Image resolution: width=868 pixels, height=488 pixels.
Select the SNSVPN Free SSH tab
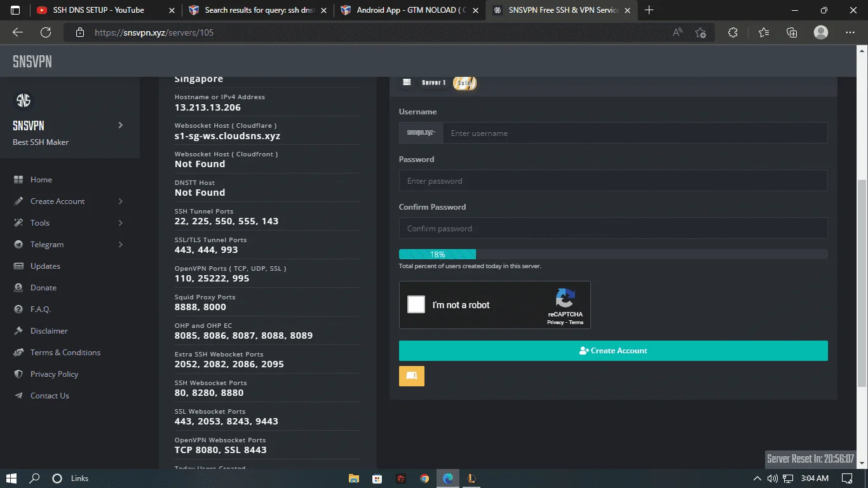[x=563, y=10]
